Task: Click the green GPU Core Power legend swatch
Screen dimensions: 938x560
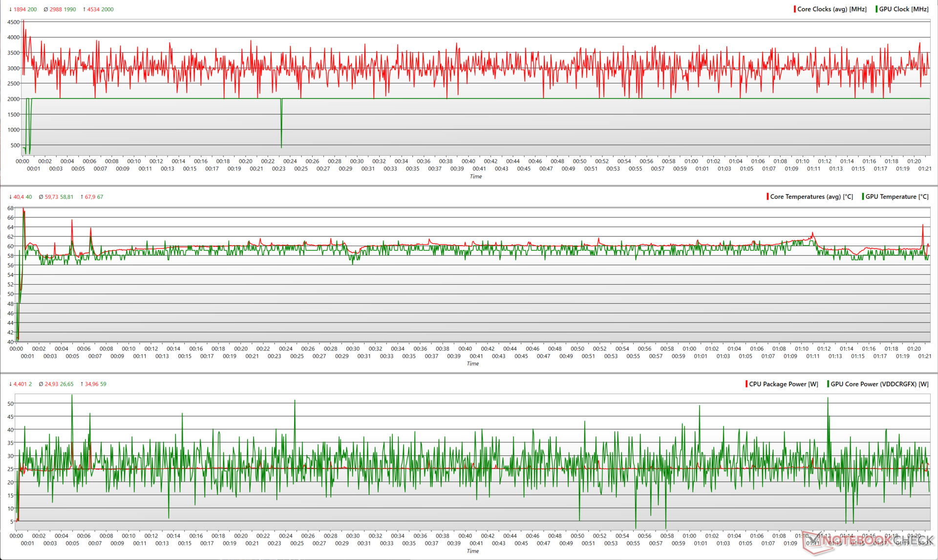Action: [x=828, y=384]
